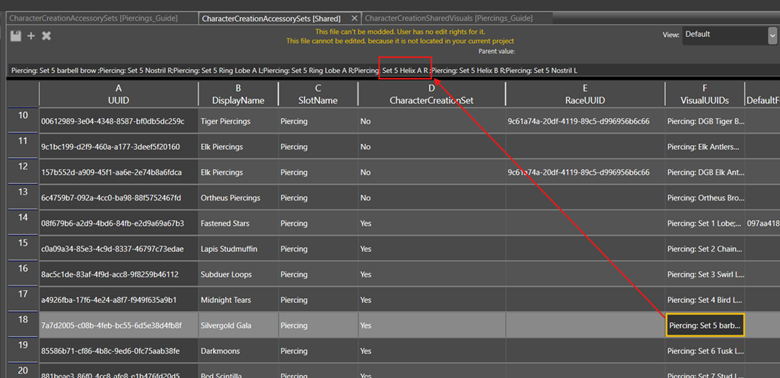Select row header 15

[23, 249]
